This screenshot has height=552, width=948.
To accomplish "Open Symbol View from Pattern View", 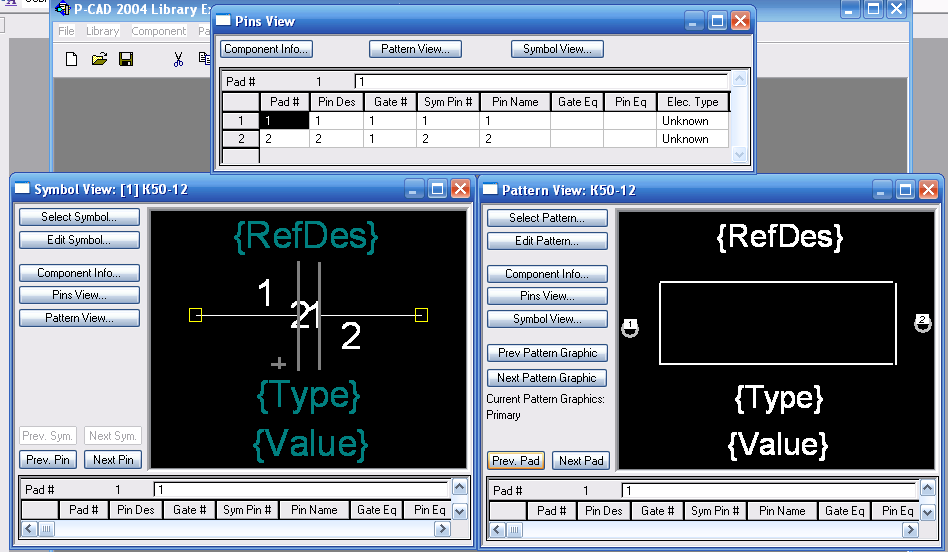I will (x=547, y=319).
